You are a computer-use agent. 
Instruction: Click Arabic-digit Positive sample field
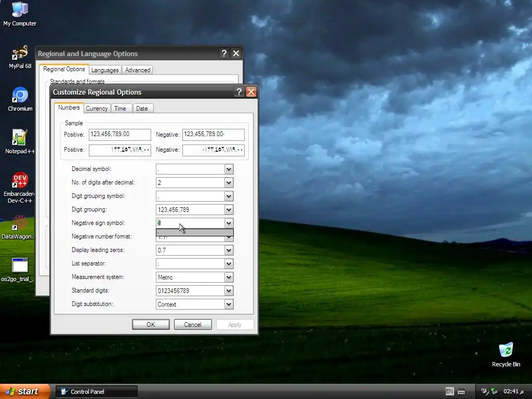tap(120, 150)
